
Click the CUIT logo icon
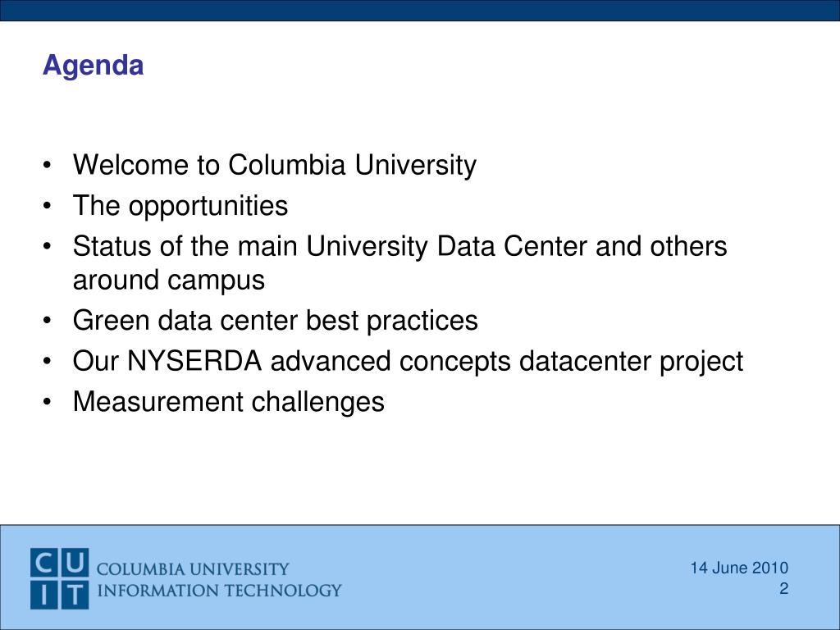(59, 578)
